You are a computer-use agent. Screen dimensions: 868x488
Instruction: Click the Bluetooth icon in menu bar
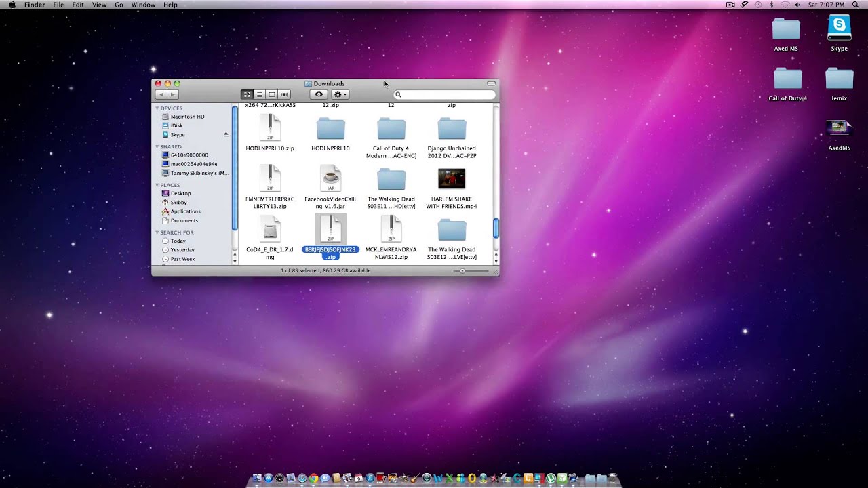(772, 5)
